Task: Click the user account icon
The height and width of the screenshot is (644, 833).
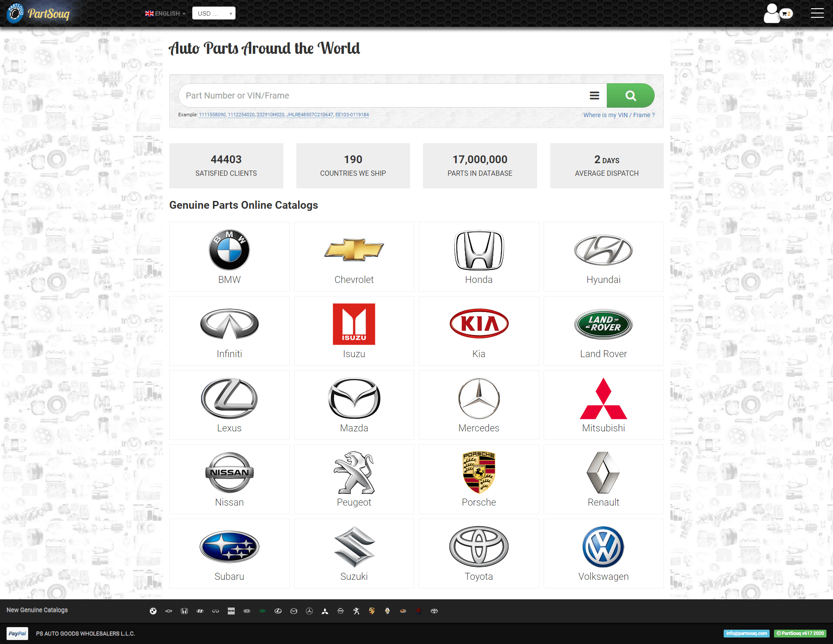Action: pos(772,12)
